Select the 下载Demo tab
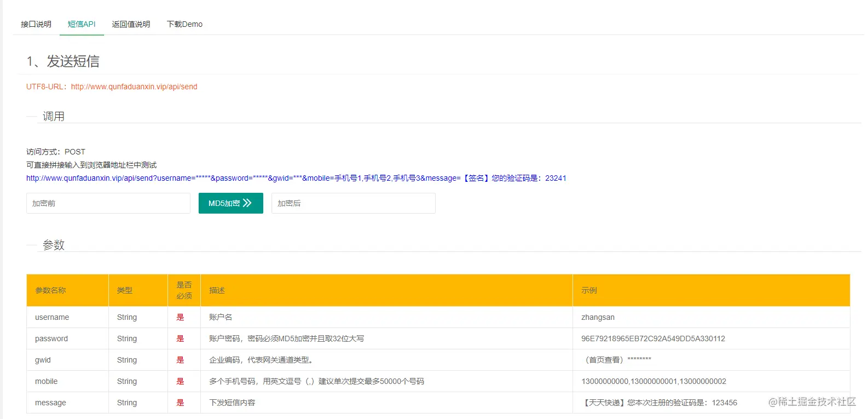868x419 pixels. tap(184, 24)
